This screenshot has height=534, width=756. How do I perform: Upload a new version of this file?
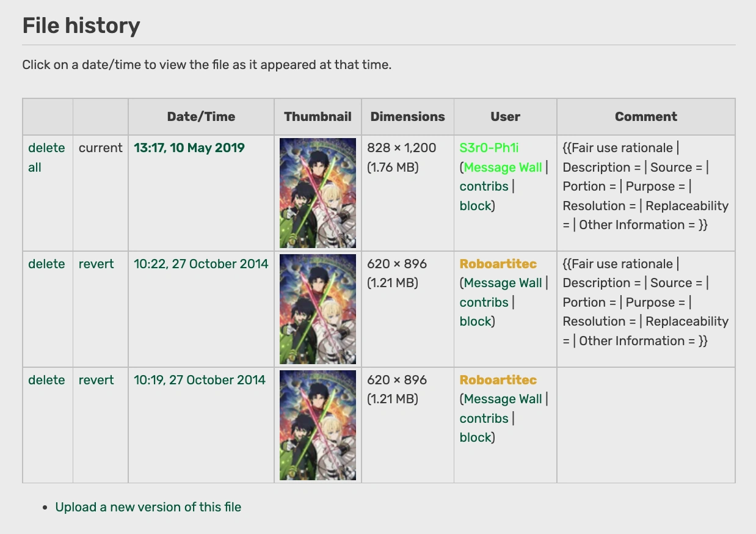click(x=148, y=507)
